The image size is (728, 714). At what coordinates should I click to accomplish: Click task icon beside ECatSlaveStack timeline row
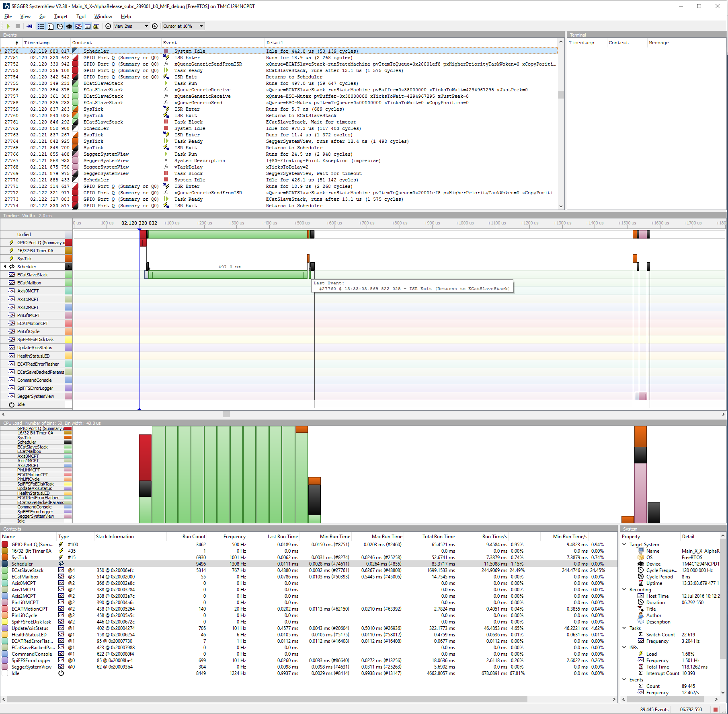coord(12,275)
